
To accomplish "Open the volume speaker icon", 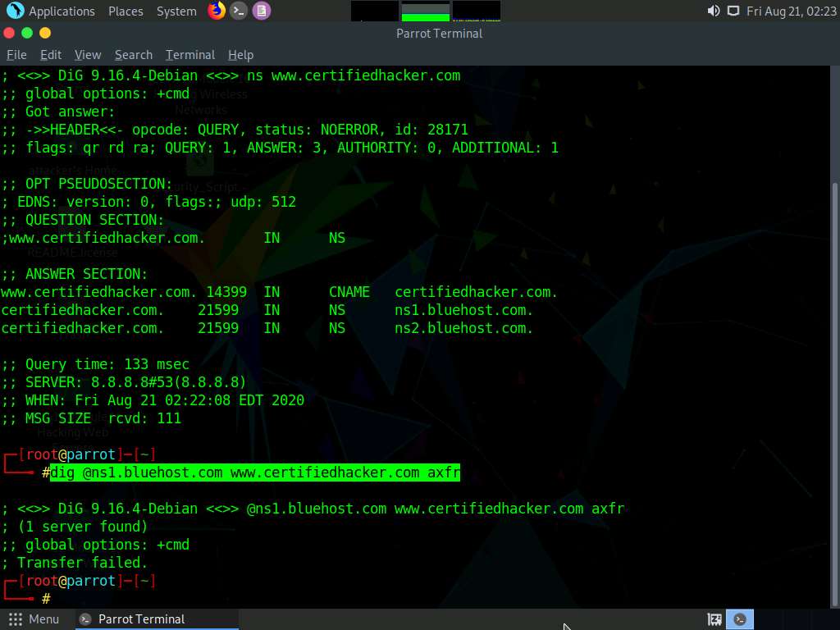I will pyautogui.click(x=714, y=11).
